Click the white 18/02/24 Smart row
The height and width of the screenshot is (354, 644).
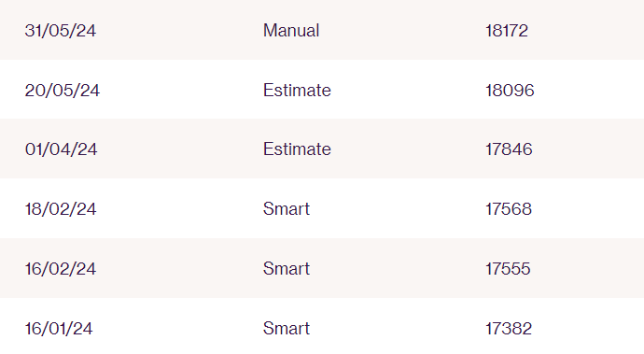pos(322,208)
